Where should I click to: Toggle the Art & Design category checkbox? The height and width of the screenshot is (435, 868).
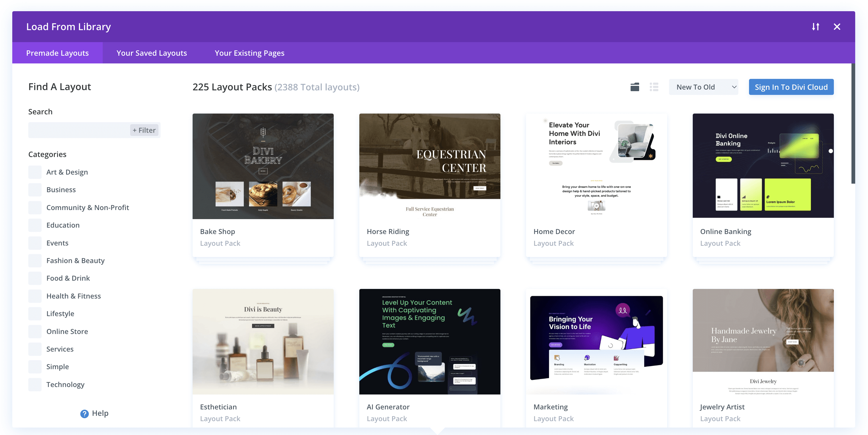tap(35, 171)
